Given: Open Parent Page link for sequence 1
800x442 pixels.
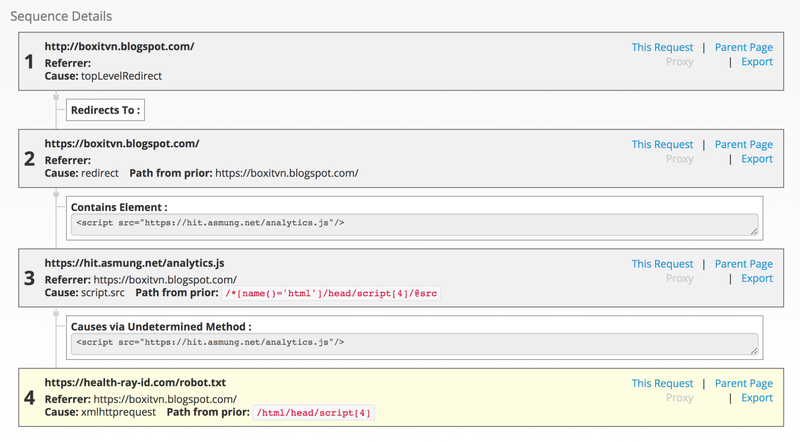Looking at the screenshot, I should point(743,47).
